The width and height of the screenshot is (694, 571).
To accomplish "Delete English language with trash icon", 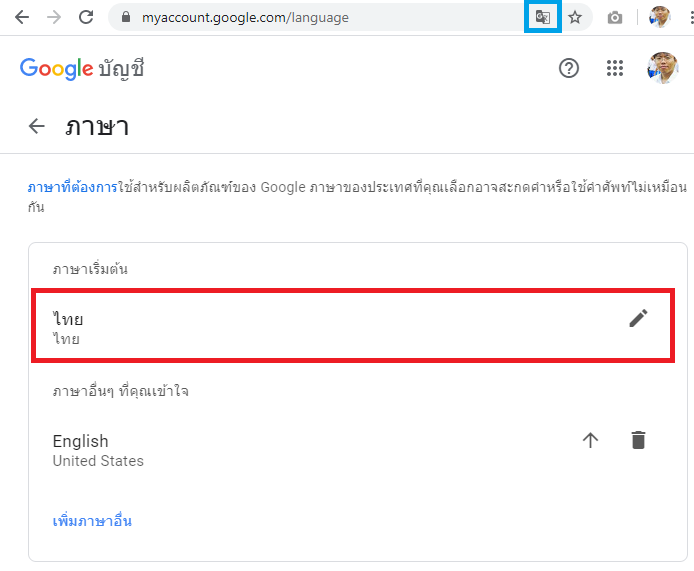I will (x=638, y=440).
